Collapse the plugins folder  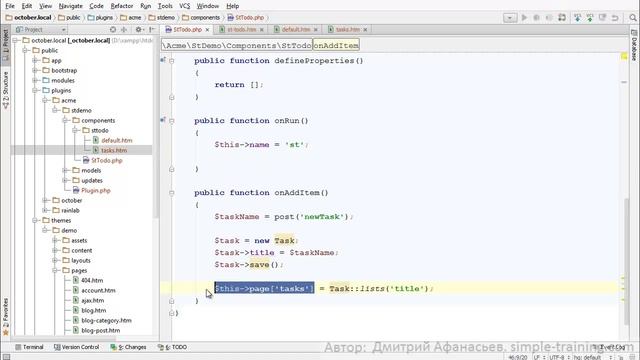pos(36,91)
